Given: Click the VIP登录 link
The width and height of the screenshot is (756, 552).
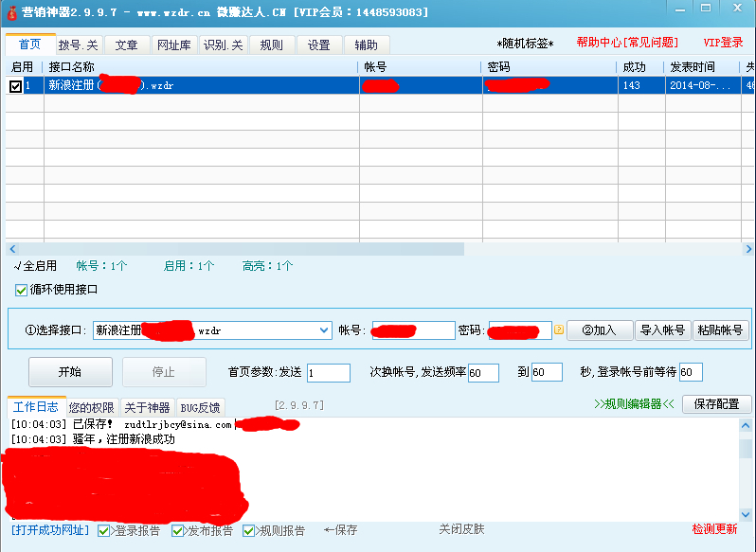Looking at the screenshot, I should pyautogui.click(x=723, y=43).
